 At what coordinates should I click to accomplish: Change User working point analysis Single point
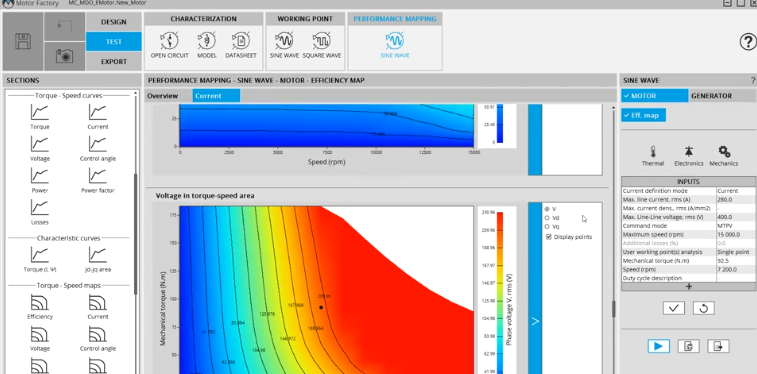coord(736,252)
